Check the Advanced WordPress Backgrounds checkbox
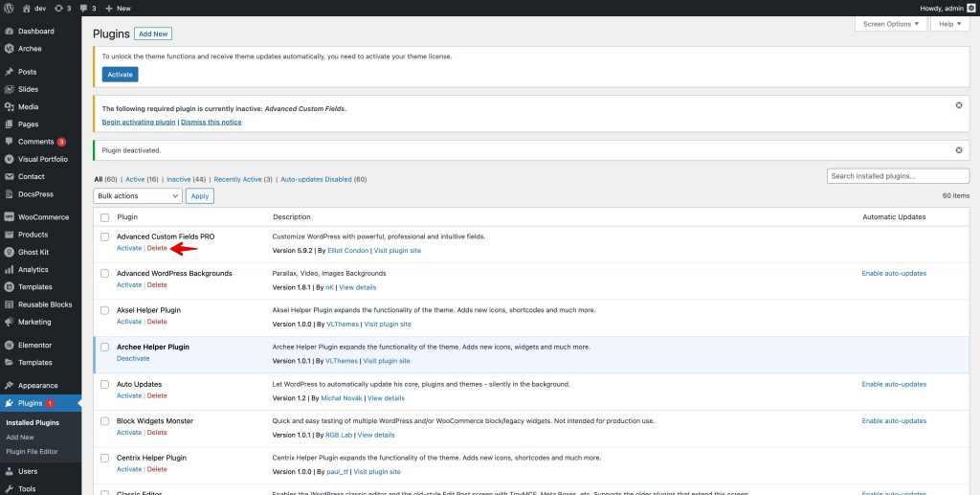 104,274
